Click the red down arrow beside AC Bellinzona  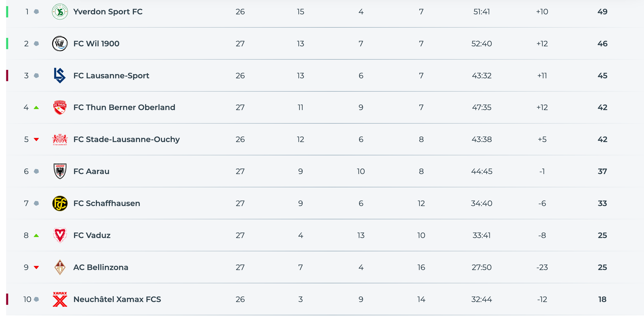(36, 267)
